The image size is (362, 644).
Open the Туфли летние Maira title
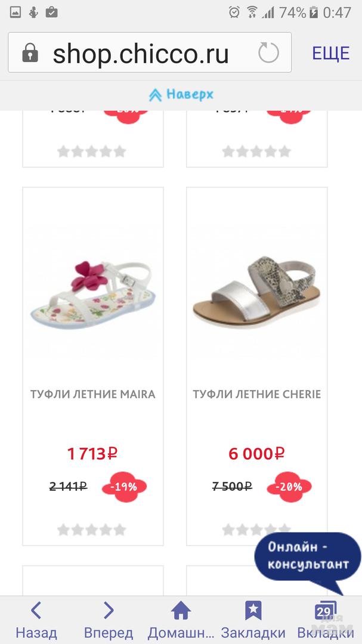[x=92, y=394]
